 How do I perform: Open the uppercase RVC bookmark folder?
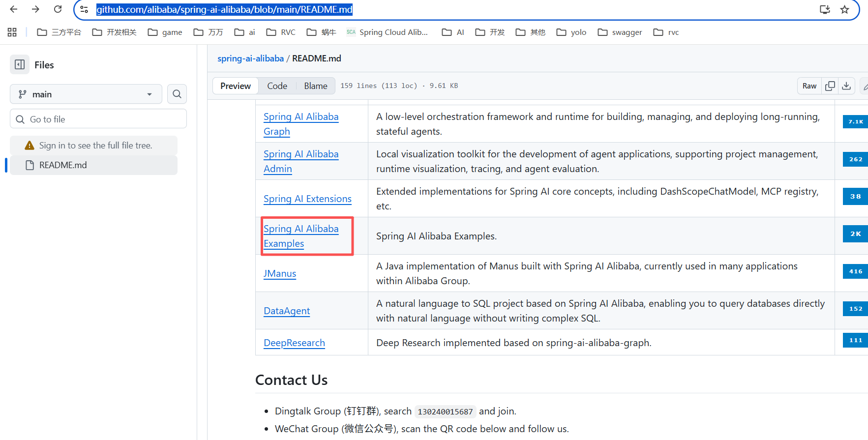pyautogui.click(x=281, y=32)
